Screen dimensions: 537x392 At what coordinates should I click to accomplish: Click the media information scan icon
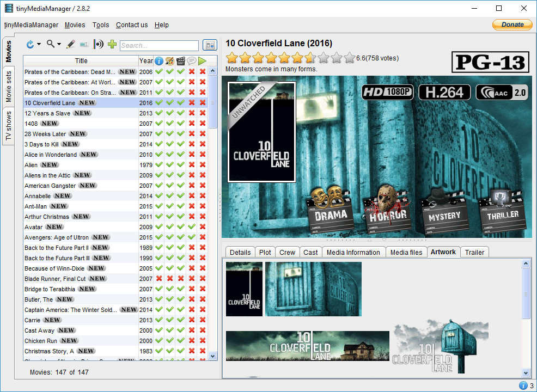click(x=99, y=44)
